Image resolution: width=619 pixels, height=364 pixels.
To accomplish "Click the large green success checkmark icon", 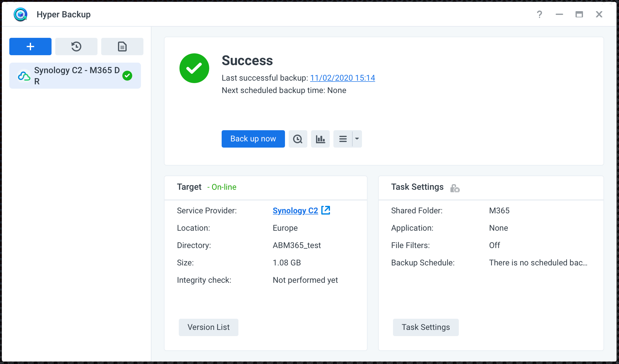I will [x=194, y=68].
